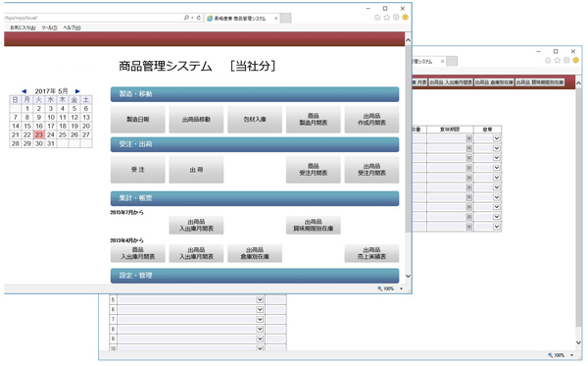Click the smiley feedback icon in front window
This screenshot has height=366, width=588.
pos(405,18)
